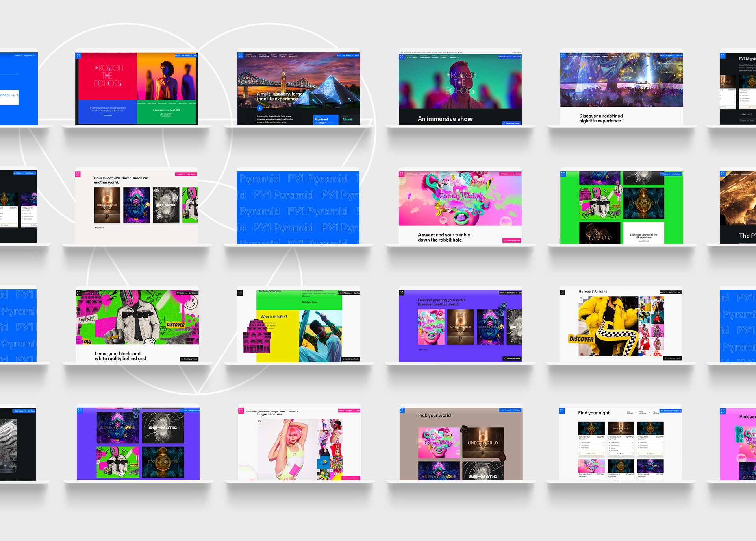The height and width of the screenshot is (541, 756).
Task: Click logo on purple four-world grid screen
Action: click(x=80, y=410)
